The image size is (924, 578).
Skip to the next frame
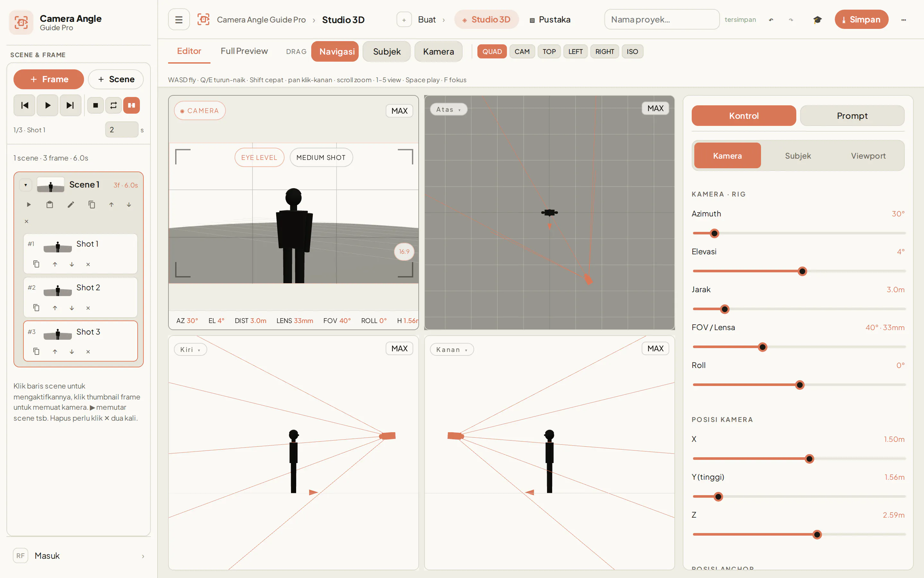70,105
